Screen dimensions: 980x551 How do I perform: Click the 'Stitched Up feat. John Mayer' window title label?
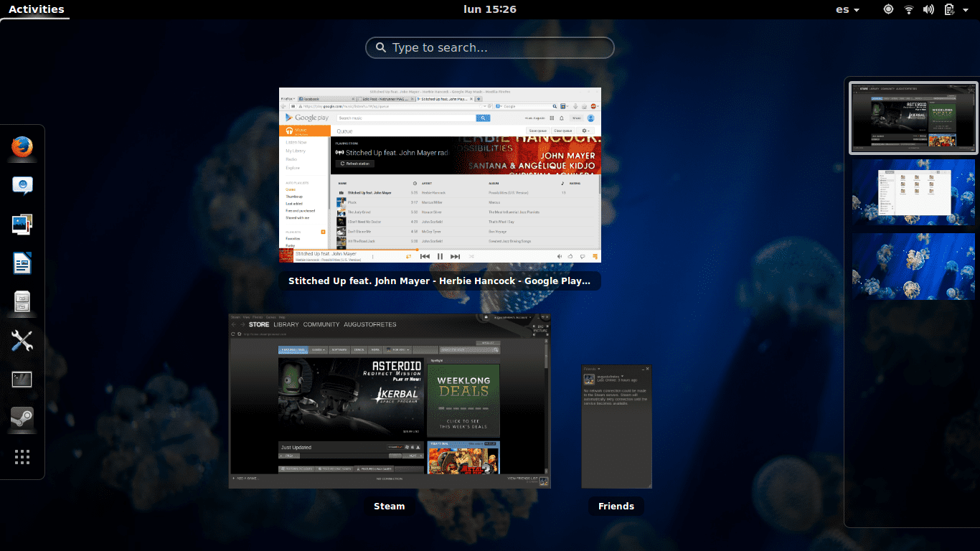click(440, 281)
